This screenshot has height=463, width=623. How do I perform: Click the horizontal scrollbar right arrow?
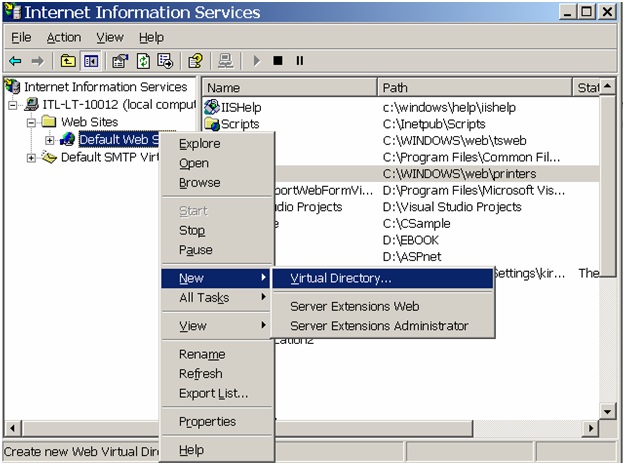click(591, 428)
